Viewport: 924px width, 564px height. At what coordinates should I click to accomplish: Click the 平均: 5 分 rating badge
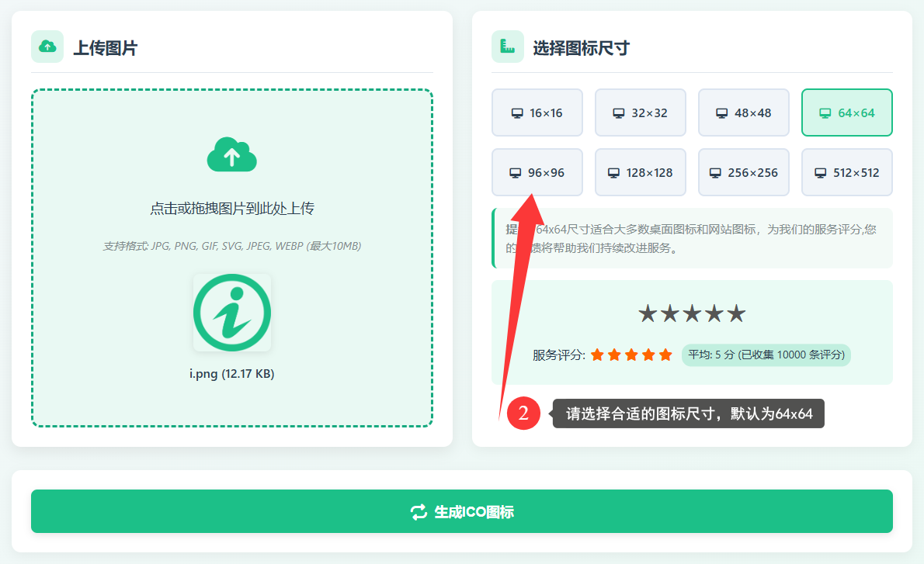(766, 355)
